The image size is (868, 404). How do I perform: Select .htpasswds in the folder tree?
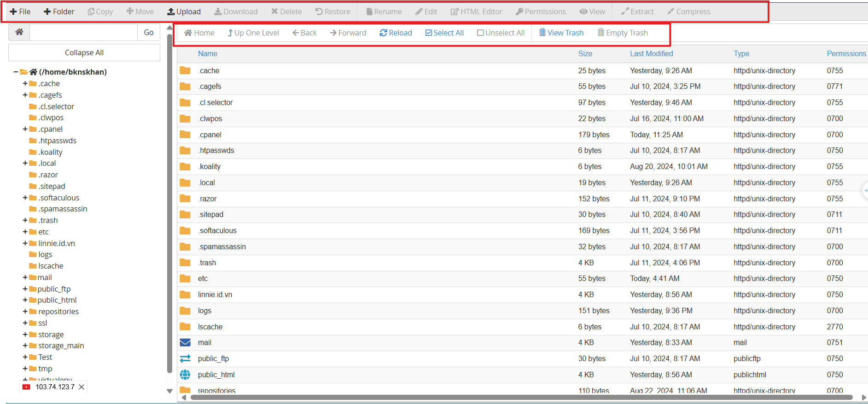(57, 141)
